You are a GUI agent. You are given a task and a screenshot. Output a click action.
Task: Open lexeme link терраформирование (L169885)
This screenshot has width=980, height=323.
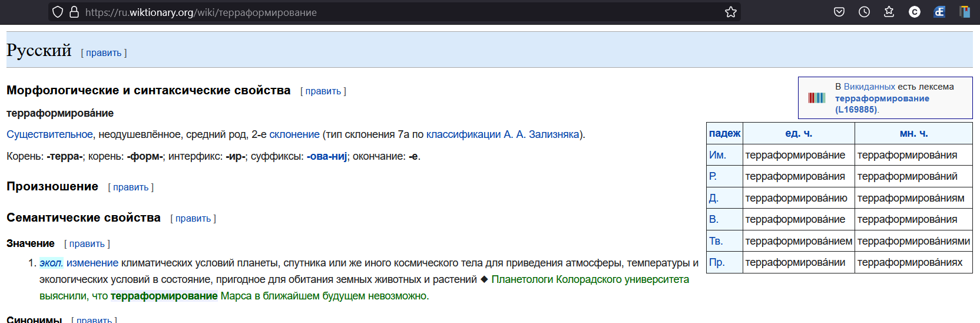click(882, 98)
